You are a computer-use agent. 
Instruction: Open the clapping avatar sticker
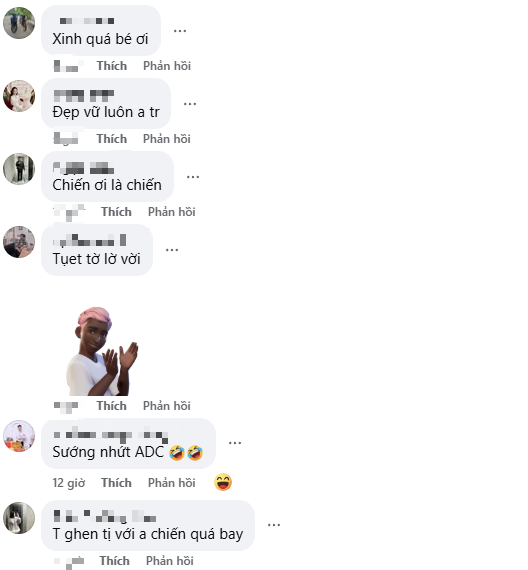102,351
